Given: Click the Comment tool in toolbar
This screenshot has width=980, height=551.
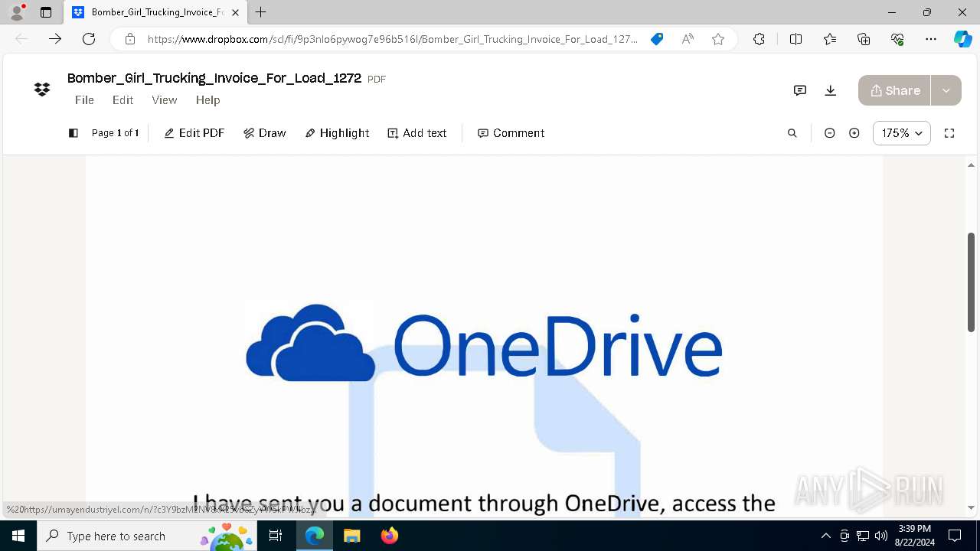Looking at the screenshot, I should (x=511, y=133).
